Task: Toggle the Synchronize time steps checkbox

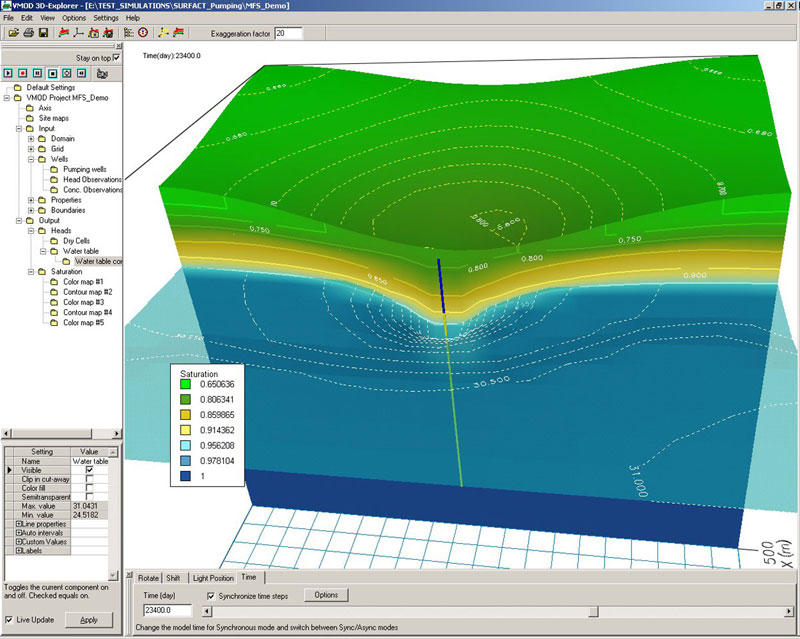Action: coord(210,594)
